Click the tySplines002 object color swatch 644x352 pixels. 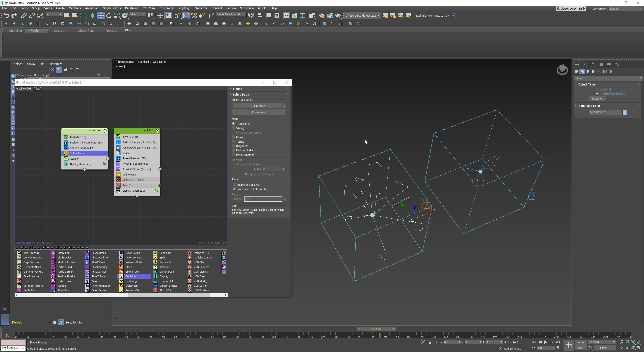point(625,112)
